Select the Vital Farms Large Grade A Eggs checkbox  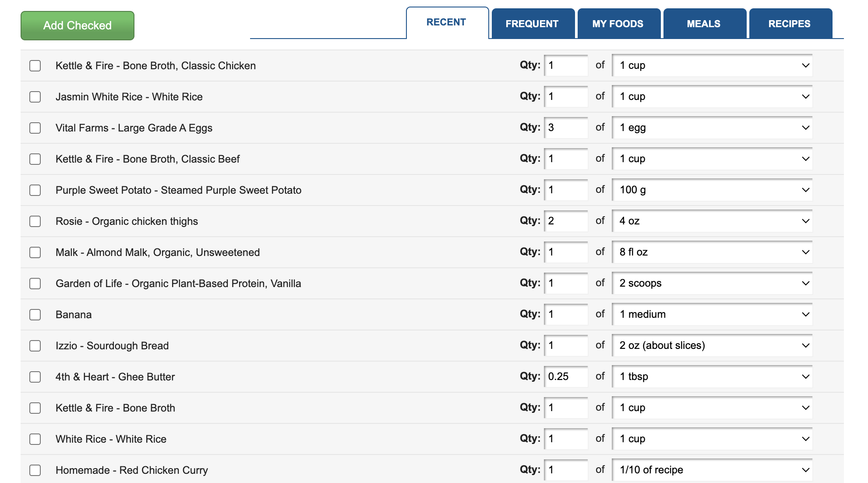pyautogui.click(x=35, y=128)
